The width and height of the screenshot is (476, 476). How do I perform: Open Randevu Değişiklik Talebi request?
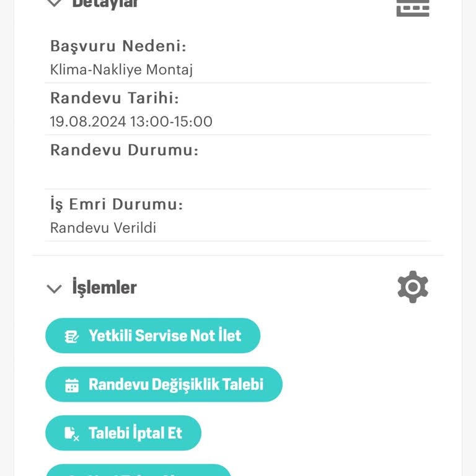click(x=164, y=384)
